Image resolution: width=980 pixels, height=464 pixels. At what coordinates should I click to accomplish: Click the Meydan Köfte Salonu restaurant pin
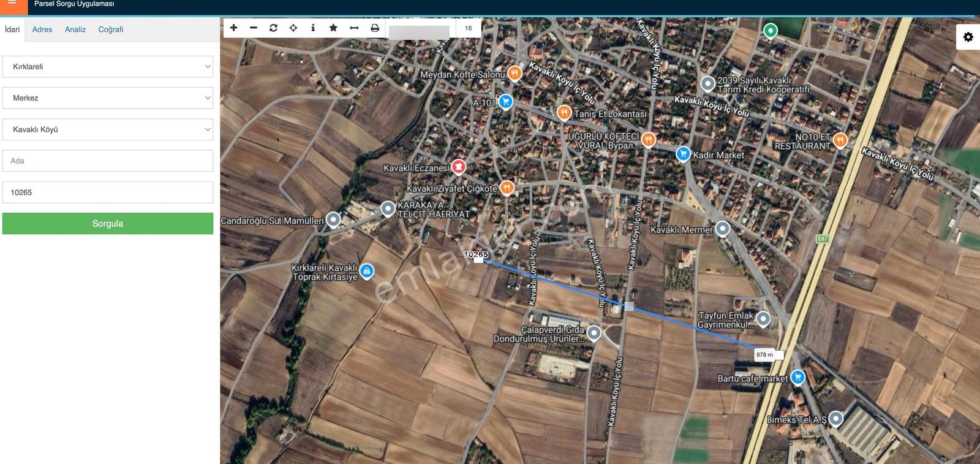[514, 74]
